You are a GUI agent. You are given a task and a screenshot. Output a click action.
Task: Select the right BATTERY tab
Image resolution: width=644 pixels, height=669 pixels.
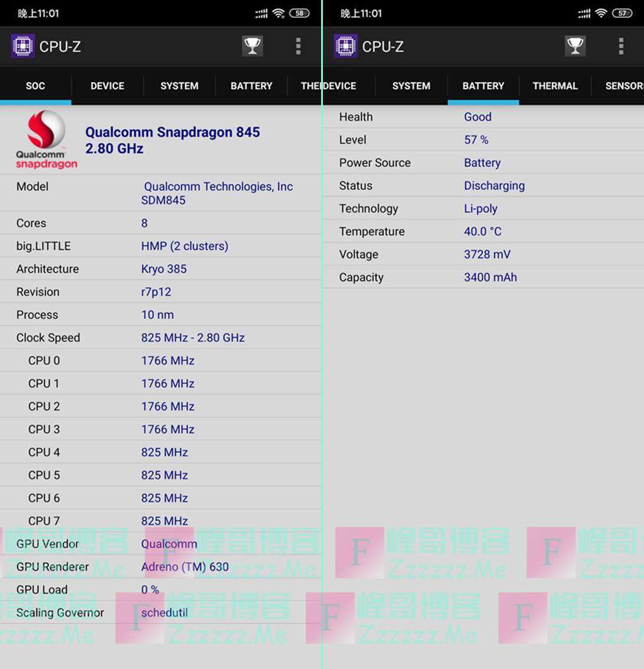(483, 86)
